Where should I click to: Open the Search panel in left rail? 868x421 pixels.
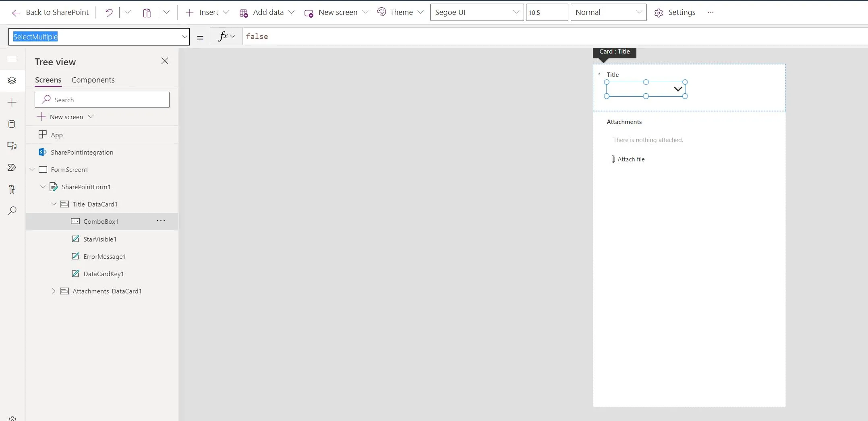click(12, 210)
